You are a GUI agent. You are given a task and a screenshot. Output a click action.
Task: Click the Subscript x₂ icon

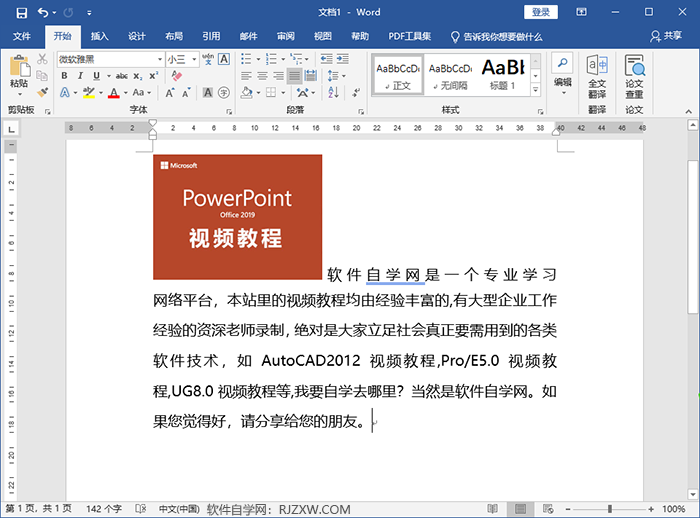coord(138,76)
